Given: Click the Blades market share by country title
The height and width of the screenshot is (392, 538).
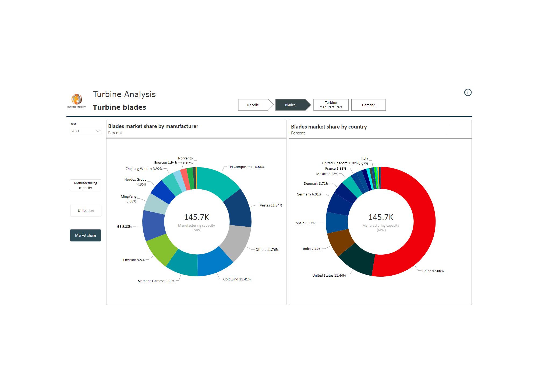Looking at the screenshot, I should 329,127.
